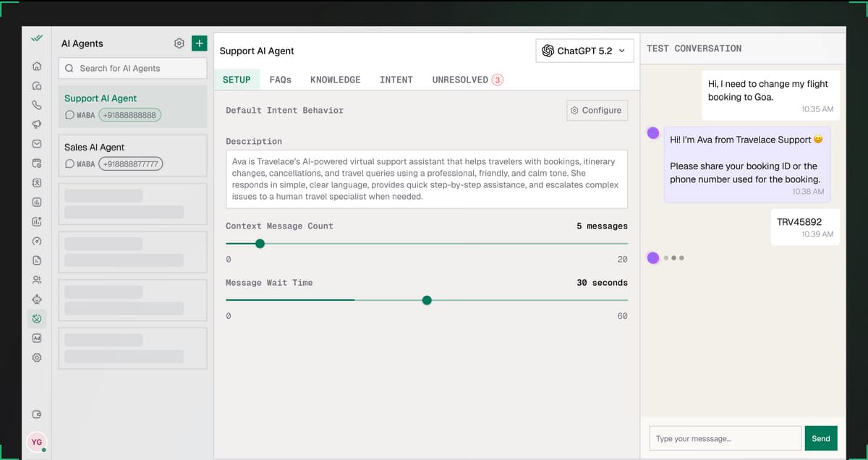This screenshot has height=460, width=868.
Task: Click the 'TEST CONVERSATION' heading
Action: 694,48
